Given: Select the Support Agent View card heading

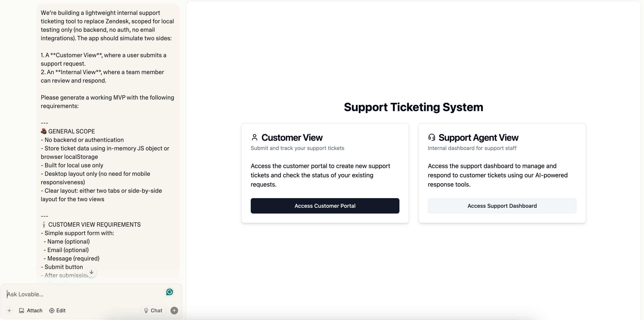Looking at the screenshot, I should pos(478,137).
